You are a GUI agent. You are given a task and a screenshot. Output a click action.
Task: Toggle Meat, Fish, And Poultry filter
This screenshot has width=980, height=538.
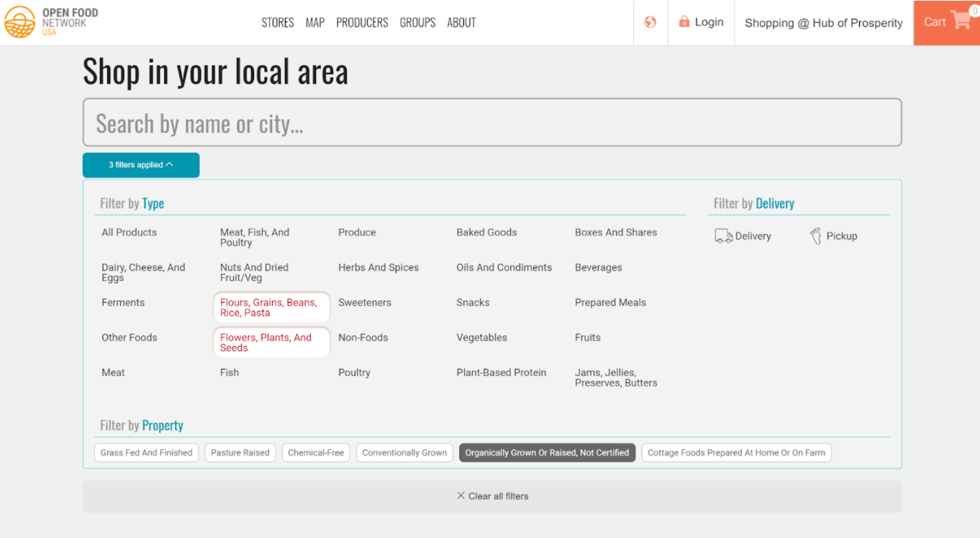click(x=255, y=237)
